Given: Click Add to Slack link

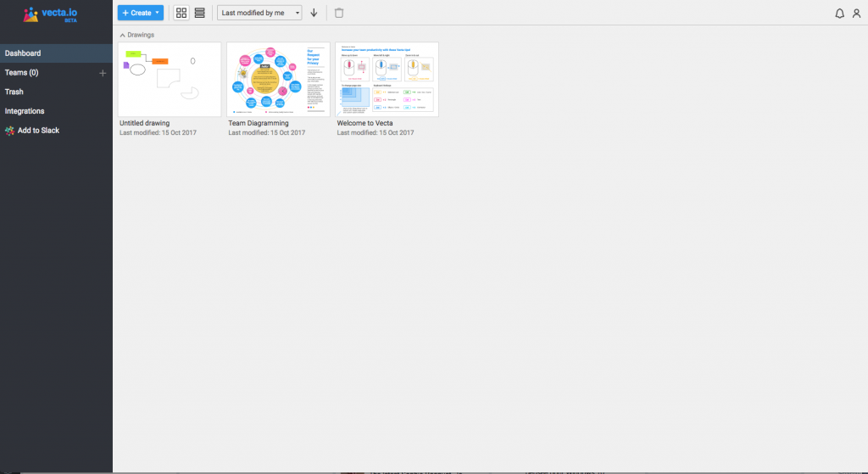Looking at the screenshot, I should (38, 131).
